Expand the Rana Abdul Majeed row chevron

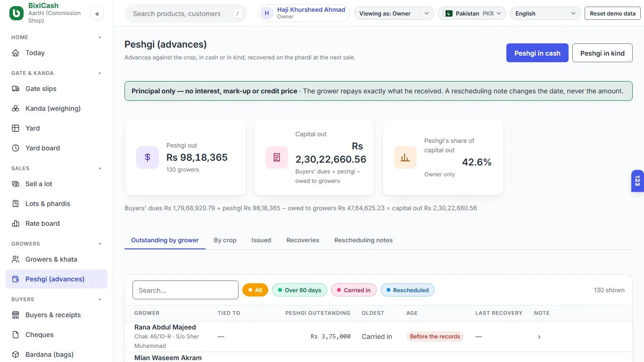(539, 337)
